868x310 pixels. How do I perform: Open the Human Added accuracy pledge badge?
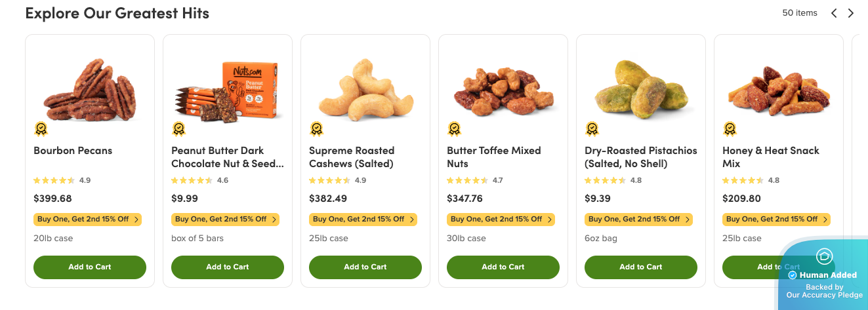pyautogui.click(x=825, y=275)
